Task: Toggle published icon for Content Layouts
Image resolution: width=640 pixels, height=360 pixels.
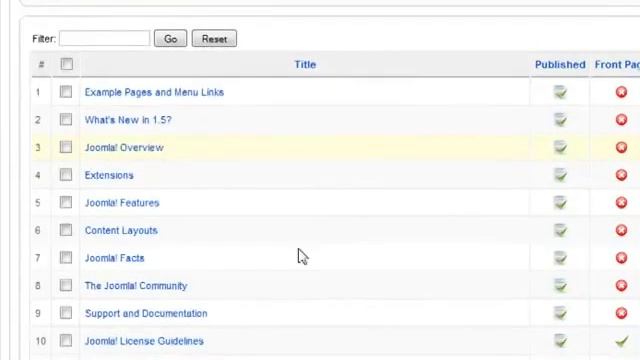Action: point(560,230)
